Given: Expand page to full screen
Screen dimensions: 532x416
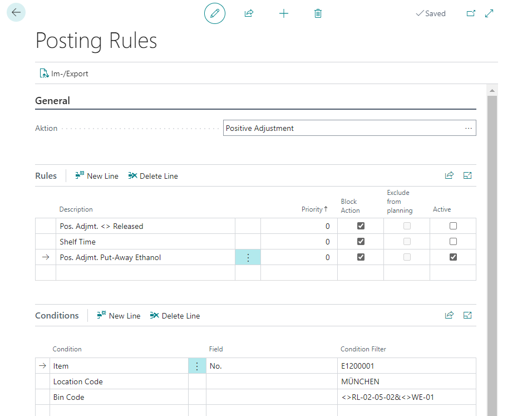Looking at the screenshot, I should pos(489,13).
